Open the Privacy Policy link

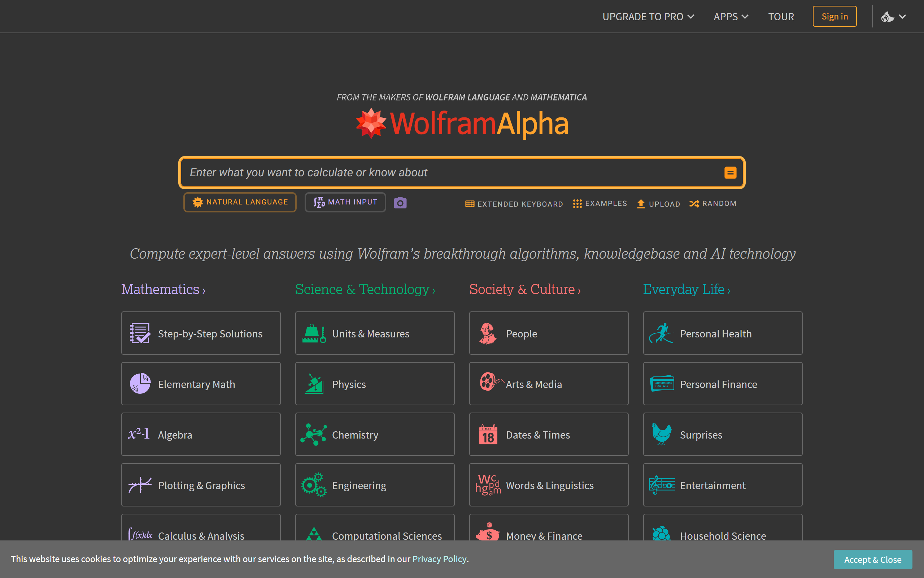(439, 559)
